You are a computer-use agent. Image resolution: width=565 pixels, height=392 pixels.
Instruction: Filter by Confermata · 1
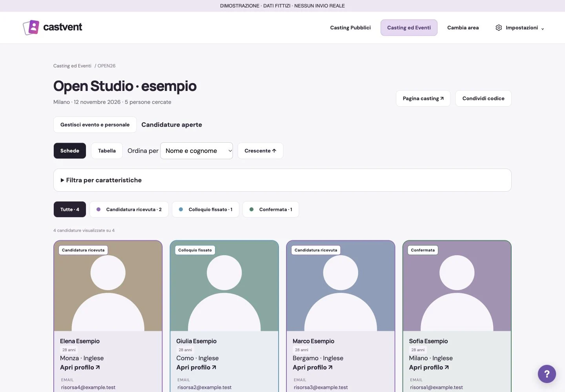click(271, 209)
